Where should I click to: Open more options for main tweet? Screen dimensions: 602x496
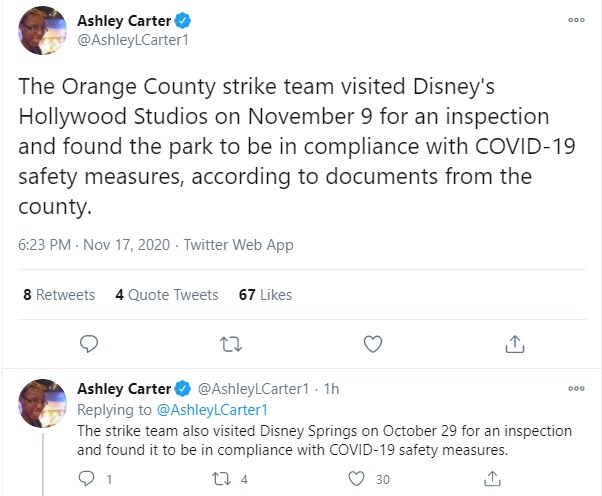[576, 21]
